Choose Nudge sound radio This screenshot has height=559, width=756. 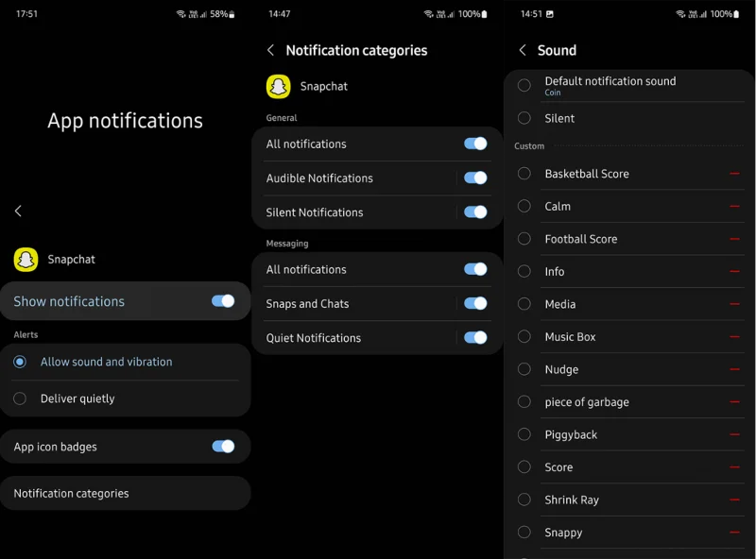(x=524, y=369)
